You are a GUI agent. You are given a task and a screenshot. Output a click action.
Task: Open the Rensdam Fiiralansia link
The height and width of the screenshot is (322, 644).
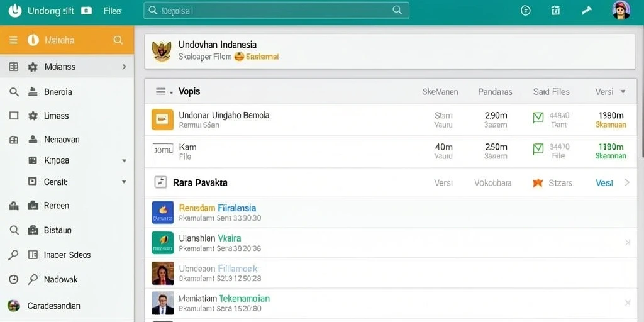click(217, 208)
